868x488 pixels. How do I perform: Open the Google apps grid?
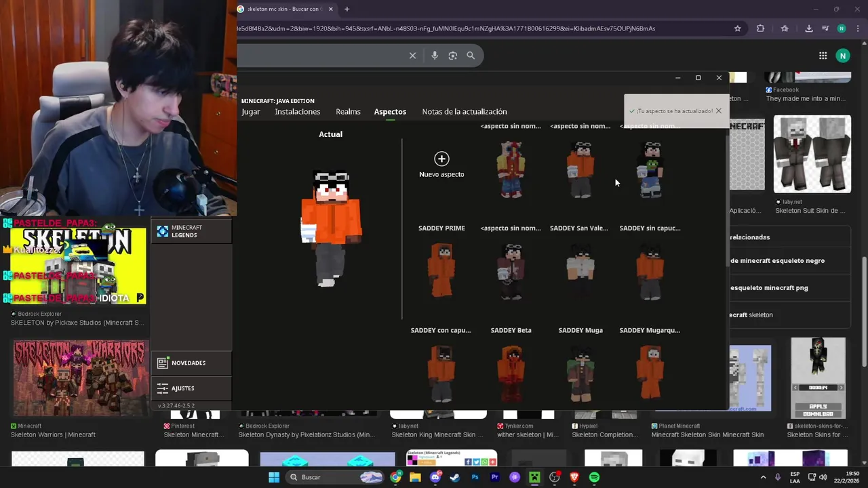823,56
